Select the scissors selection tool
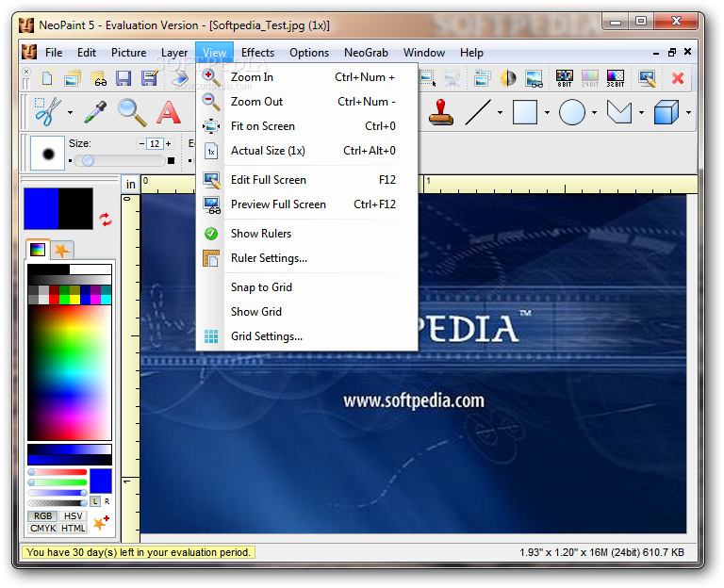The image size is (724, 588). tap(47, 112)
